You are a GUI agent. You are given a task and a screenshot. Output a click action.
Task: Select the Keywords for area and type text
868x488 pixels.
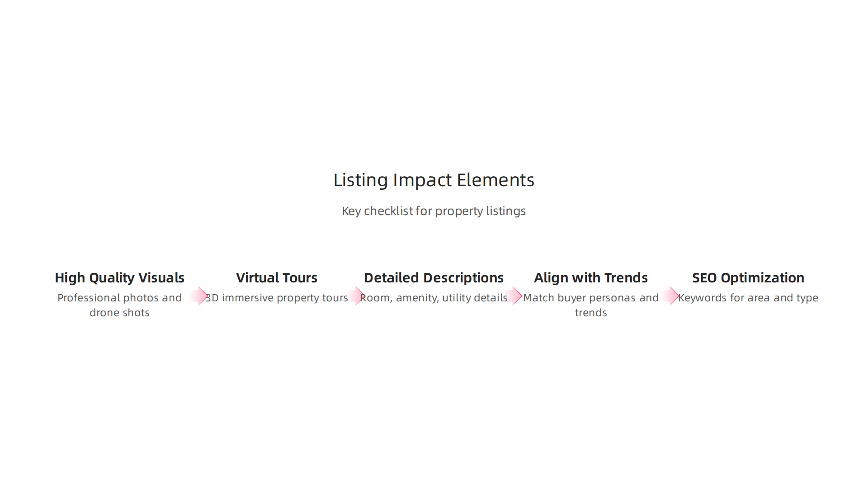[748, 298]
